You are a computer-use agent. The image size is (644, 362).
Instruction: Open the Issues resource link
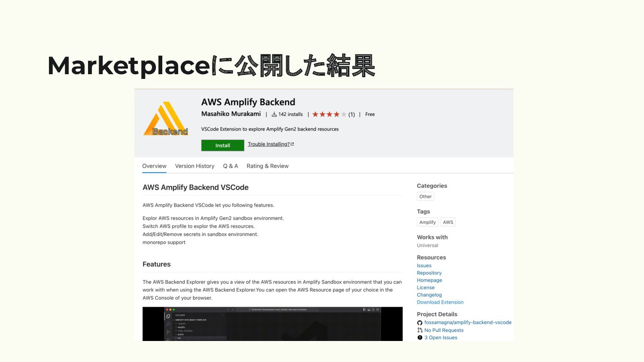coord(424,265)
